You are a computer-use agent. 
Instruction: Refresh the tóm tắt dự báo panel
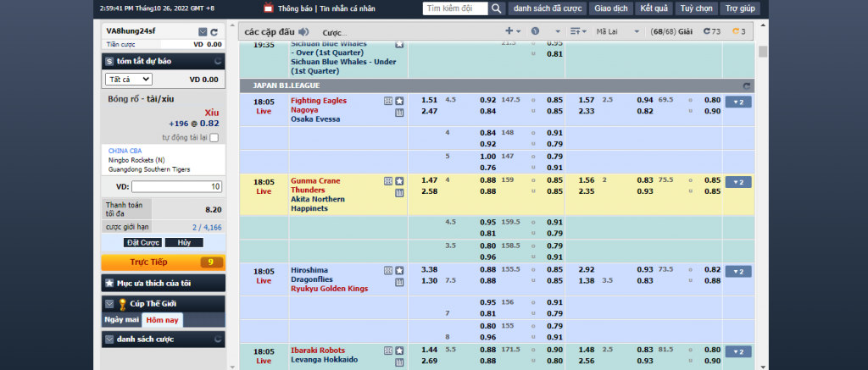pos(218,62)
